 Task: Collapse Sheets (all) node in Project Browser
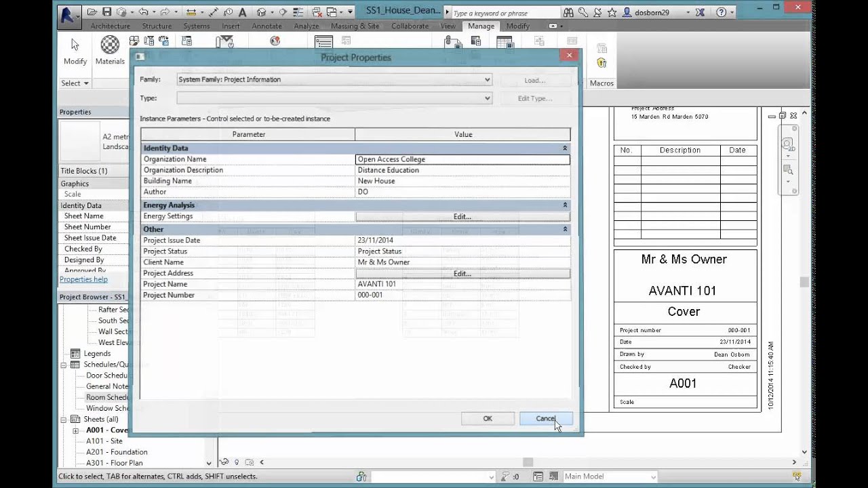(64, 420)
